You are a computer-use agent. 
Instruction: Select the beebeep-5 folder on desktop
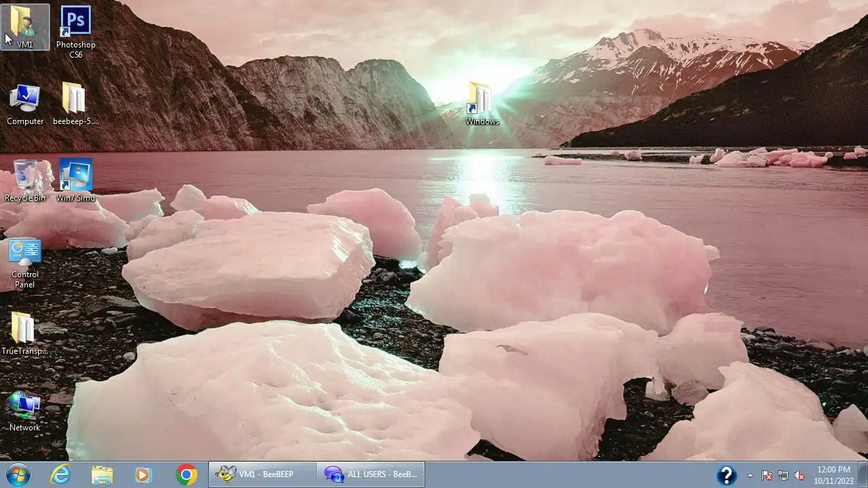(76, 104)
